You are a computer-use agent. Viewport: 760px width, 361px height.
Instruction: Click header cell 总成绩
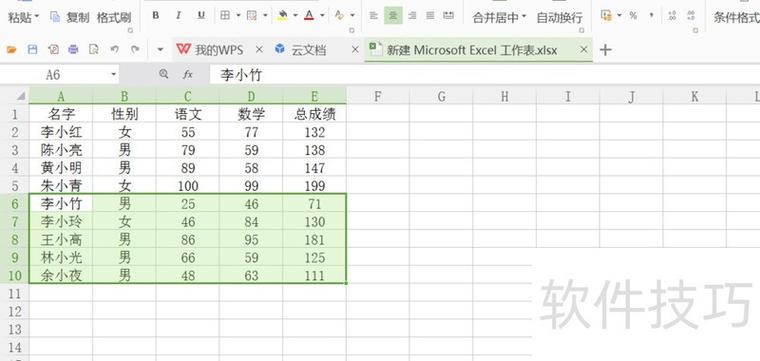coord(315,114)
